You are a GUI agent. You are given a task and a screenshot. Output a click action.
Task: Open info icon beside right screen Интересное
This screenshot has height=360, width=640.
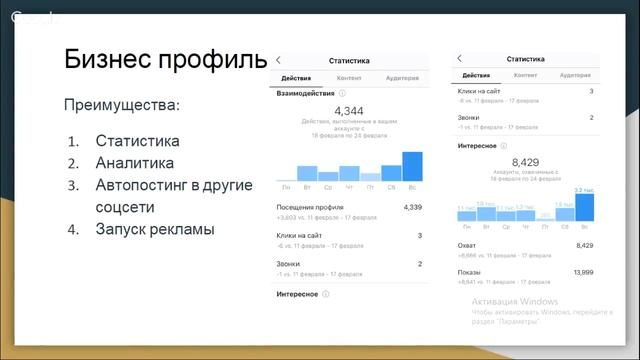tap(504, 146)
